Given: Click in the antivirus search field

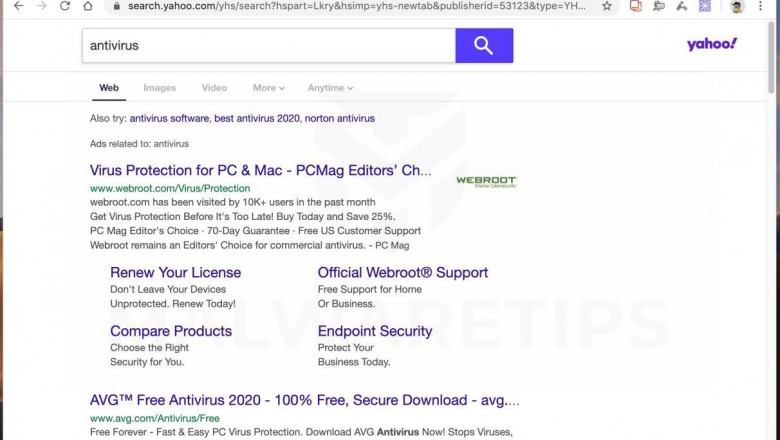Looking at the screenshot, I should 268,45.
